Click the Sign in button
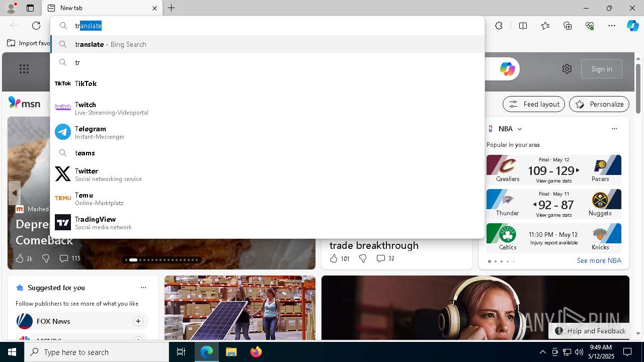This screenshot has width=644, height=362. [x=602, y=69]
